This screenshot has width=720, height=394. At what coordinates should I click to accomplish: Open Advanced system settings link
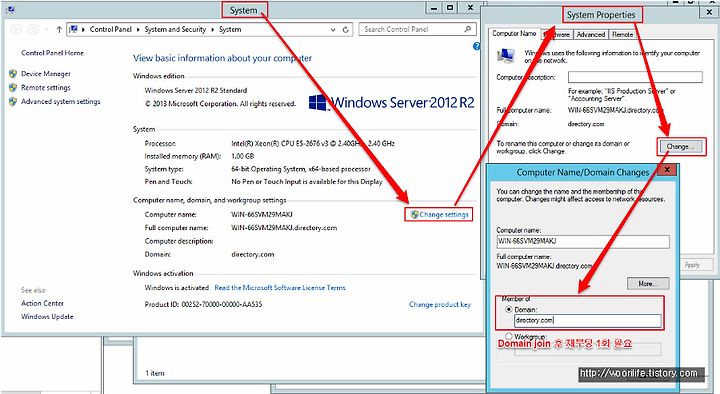pyautogui.click(x=61, y=101)
